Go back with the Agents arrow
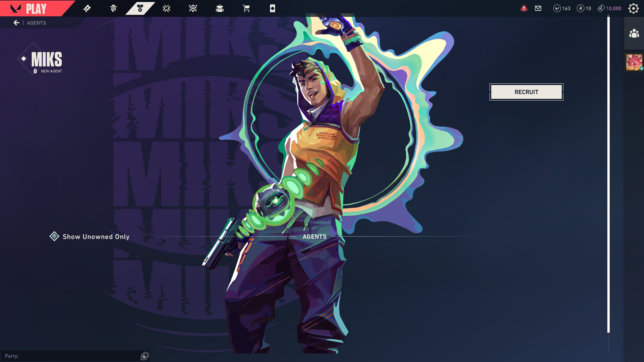644x362 pixels. coord(17,23)
